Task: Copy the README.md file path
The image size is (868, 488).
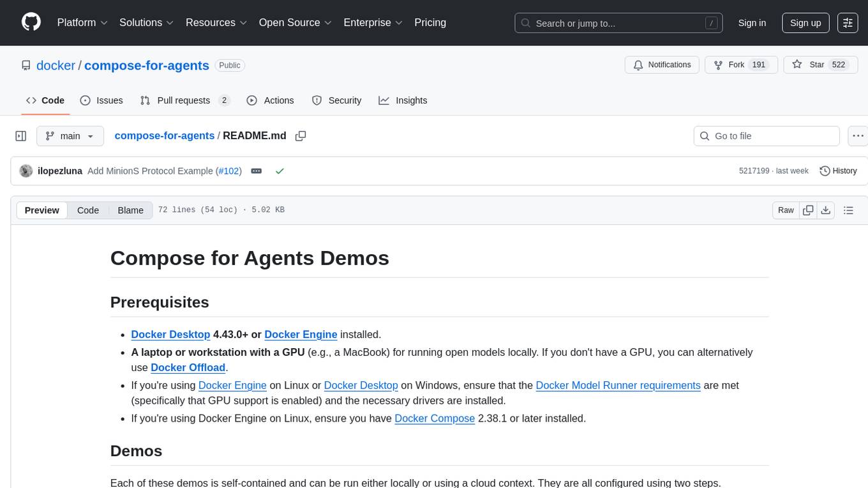Action: (x=301, y=136)
